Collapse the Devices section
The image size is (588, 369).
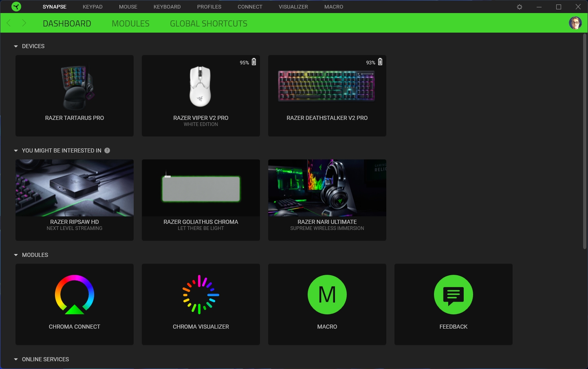(x=16, y=46)
